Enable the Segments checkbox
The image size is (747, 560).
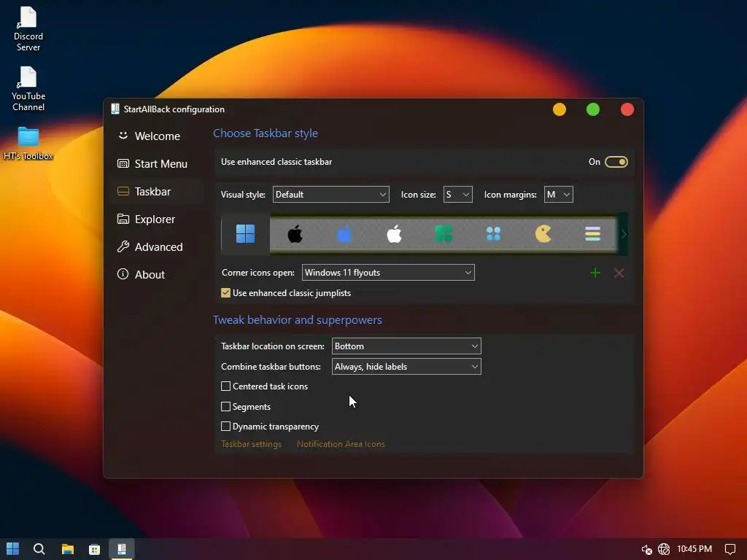pyautogui.click(x=226, y=407)
